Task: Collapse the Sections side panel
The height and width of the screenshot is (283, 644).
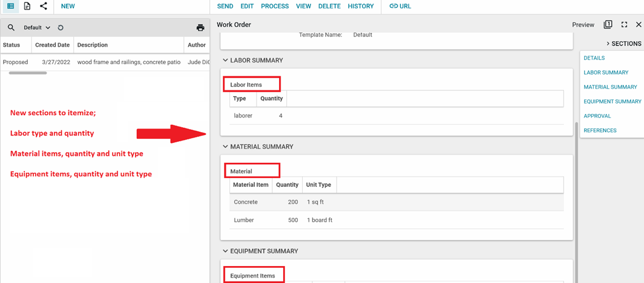Action: pyautogui.click(x=608, y=44)
